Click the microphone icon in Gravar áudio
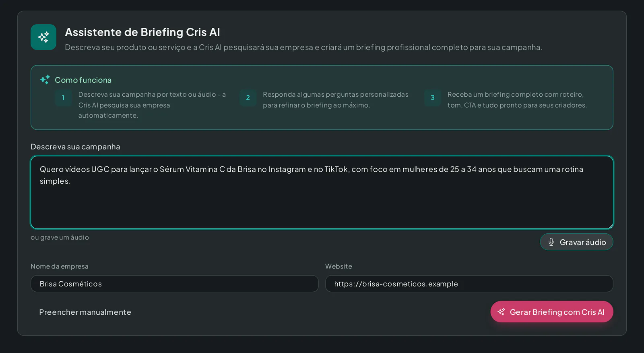Image resolution: width=644 pixels, height=353 pixels. tap(551, 242)
